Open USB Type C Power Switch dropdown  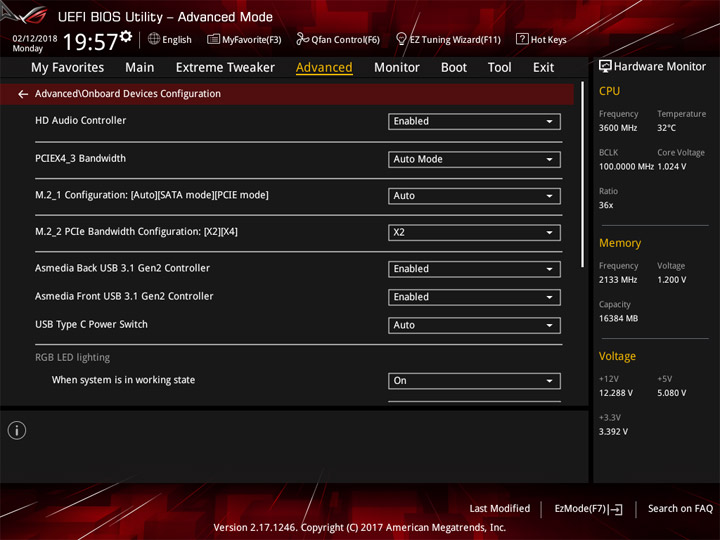click(474, 325)
